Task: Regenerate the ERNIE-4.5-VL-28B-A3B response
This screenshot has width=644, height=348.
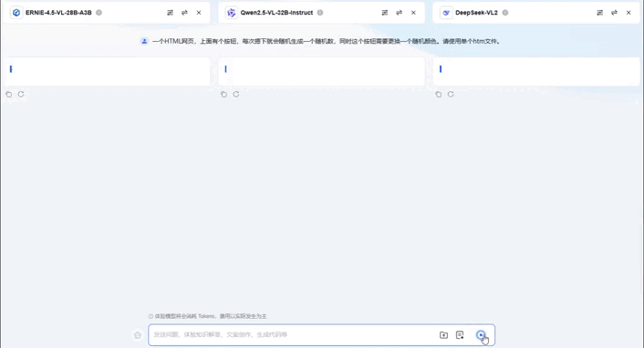Action: click(21, 95)
